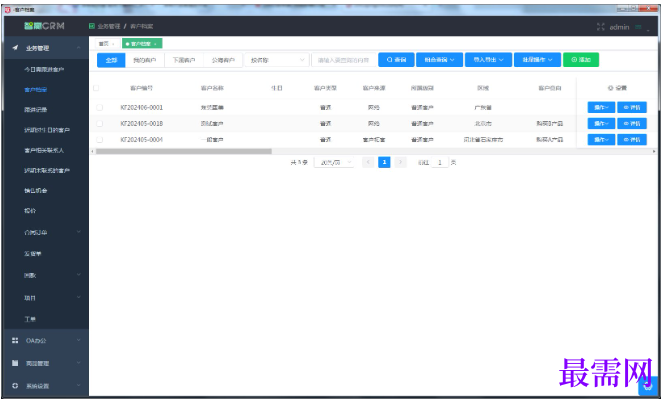Open 客户相关联系人 in sidebar
The height and width of the screenshot is (404, 671).
(44, 150)
